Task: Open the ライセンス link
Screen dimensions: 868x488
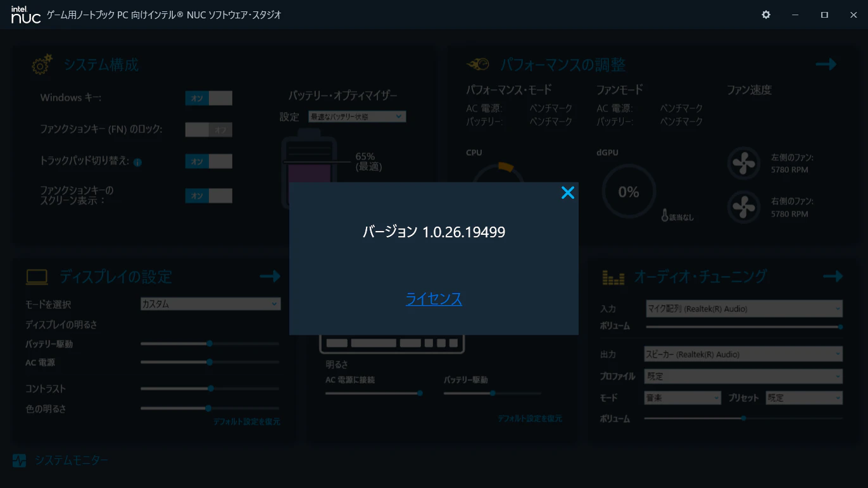Action: coord(434,299)
